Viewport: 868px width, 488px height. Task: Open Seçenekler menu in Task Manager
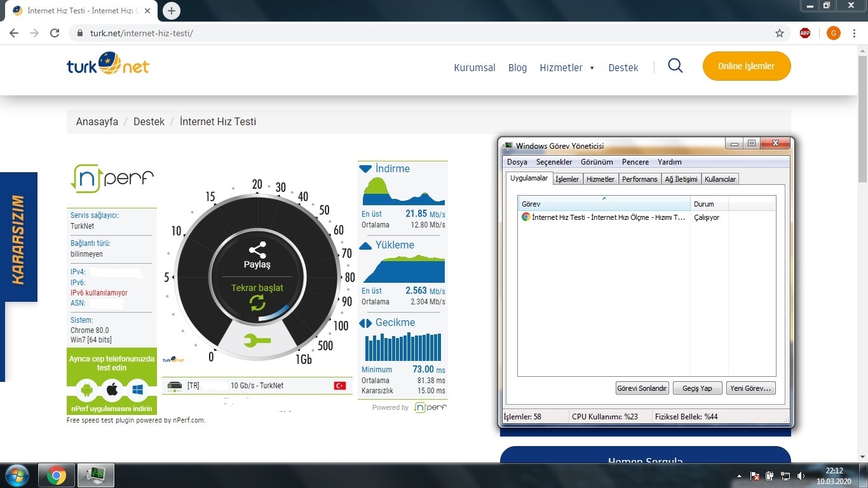coord(554,162)
